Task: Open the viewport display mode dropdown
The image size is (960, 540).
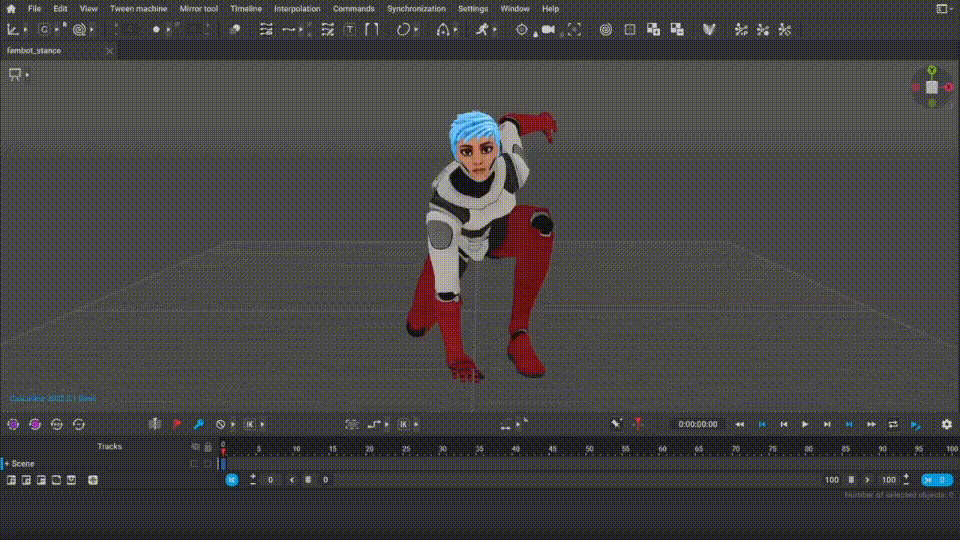Action: click(18, 74)
